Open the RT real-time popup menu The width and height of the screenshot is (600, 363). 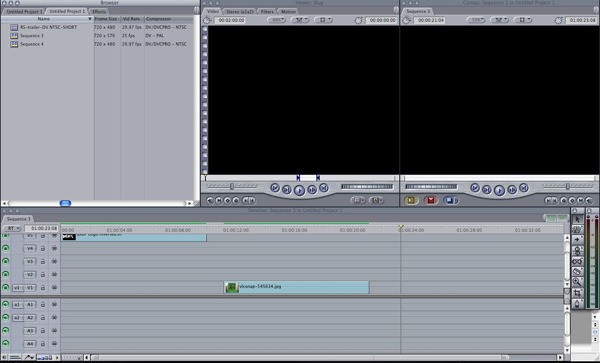pyautogui.click(x=12, y=228)
